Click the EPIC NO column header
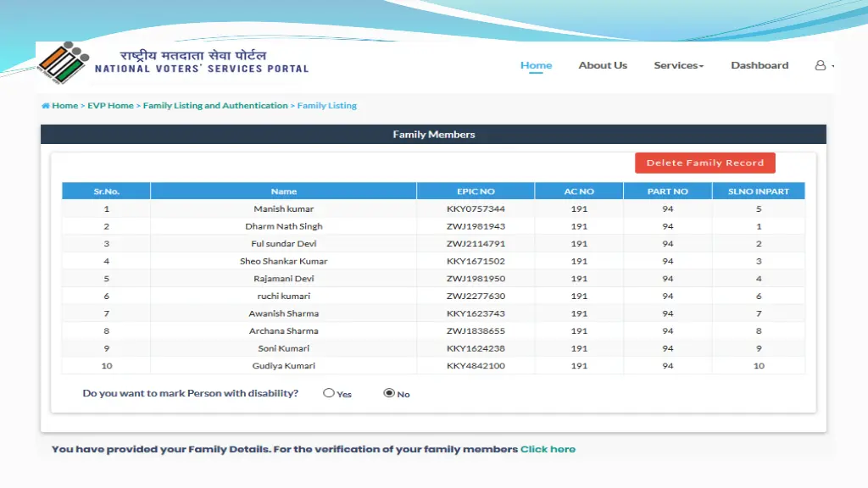868x488 pixels. click(x=476, y=191)
